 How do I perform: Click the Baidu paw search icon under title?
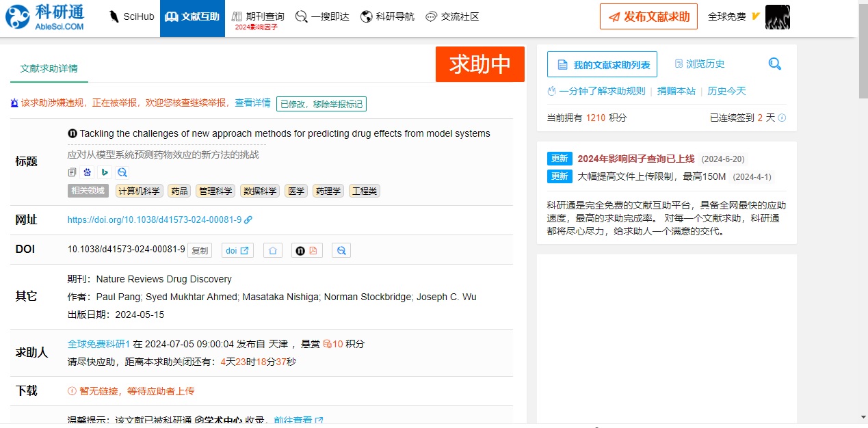point(88,172)
